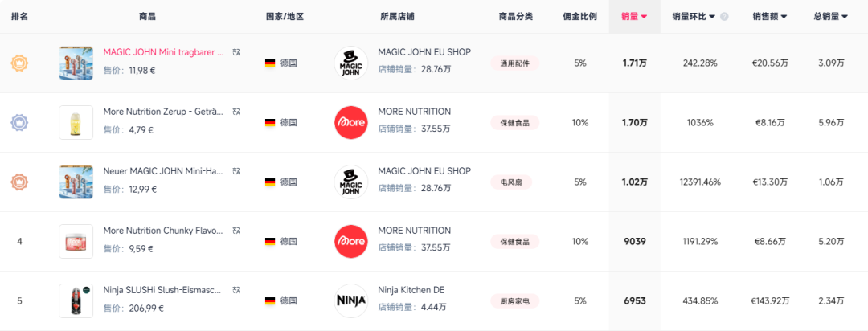868x331 pixels.
Task: Open the Ninja Kitchen DE store link
Action: click(411, 289)
